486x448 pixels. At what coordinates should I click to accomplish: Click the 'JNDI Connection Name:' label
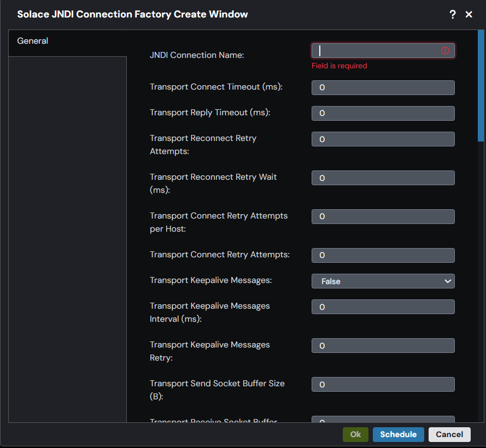[x=197, y=55]
